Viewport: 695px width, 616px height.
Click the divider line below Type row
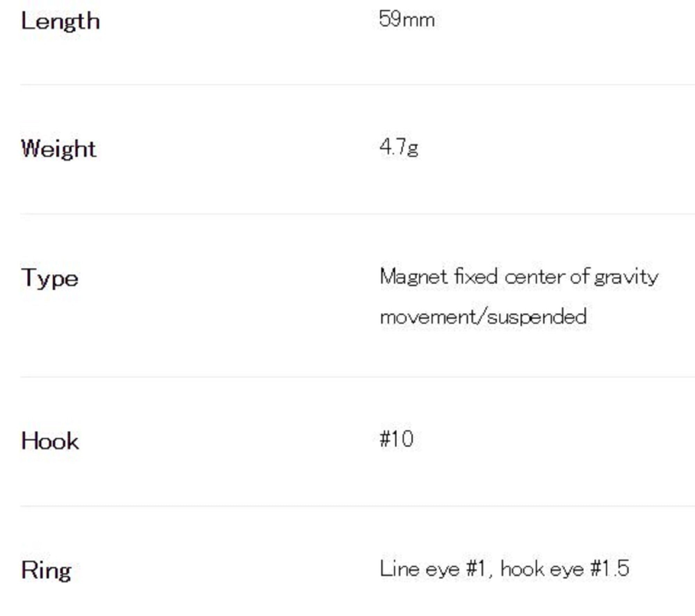pos(347,377)
